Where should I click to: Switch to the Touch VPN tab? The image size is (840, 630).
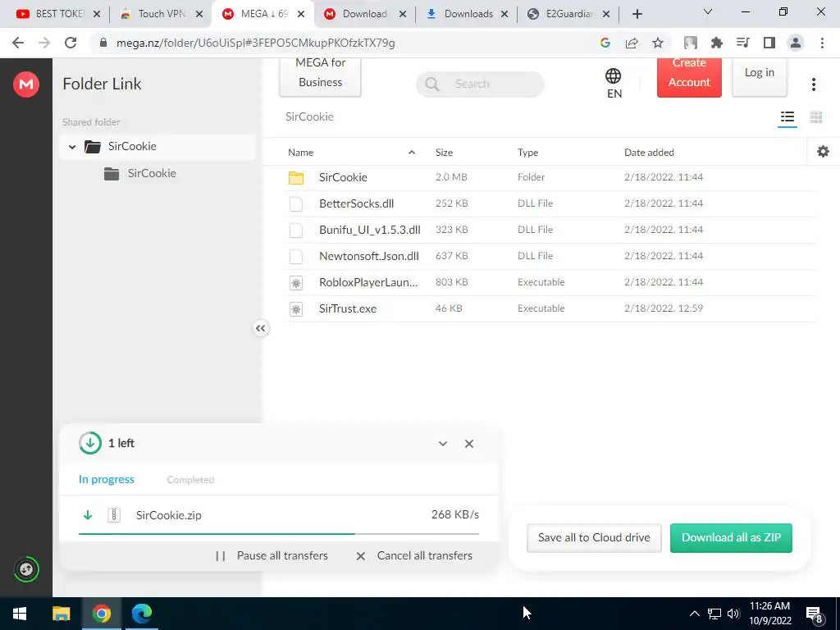coord(160,14)
